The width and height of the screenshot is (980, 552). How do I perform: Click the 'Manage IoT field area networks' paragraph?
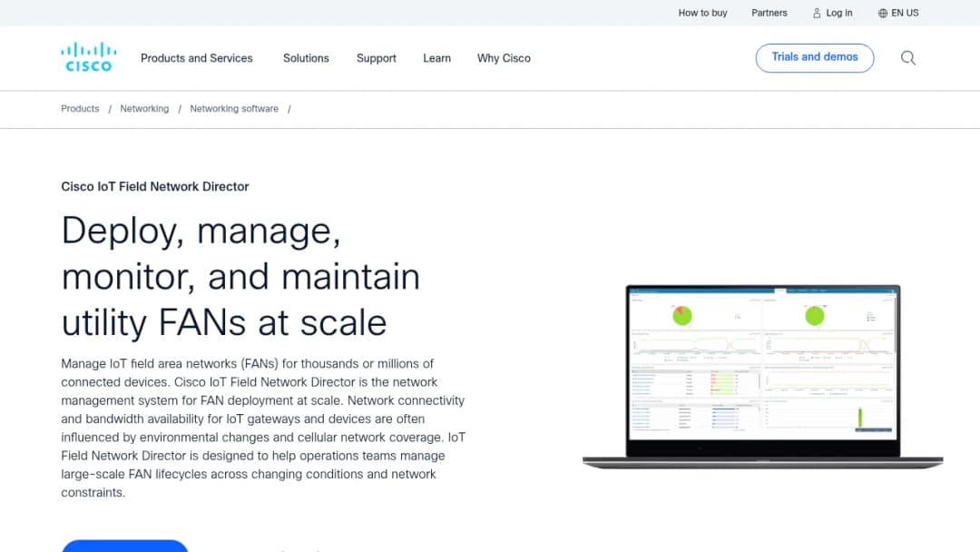click(x=263, y=429)
